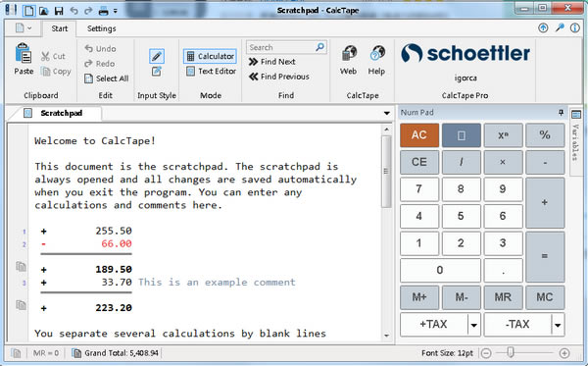This screenshot has width=588, height=366.
Task: Open the +TAX dropdown arrow
Action: tap(474, 325)
